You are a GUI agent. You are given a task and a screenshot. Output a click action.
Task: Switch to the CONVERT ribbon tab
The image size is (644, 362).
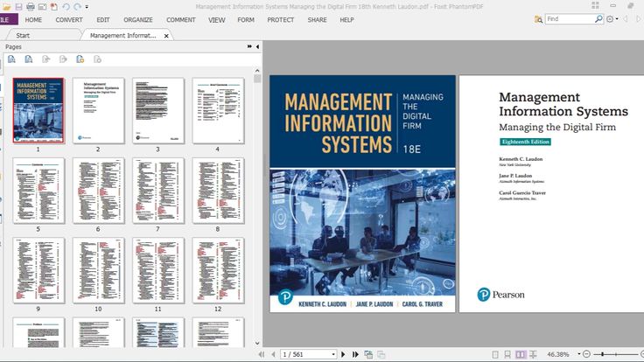(x=69, y=20)
